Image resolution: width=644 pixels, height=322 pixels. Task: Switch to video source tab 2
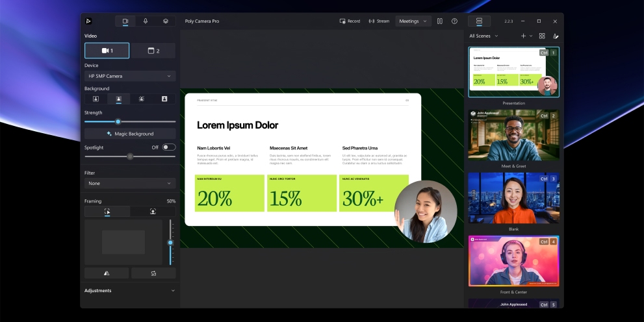pyautogui.click(x=153, y=51)
